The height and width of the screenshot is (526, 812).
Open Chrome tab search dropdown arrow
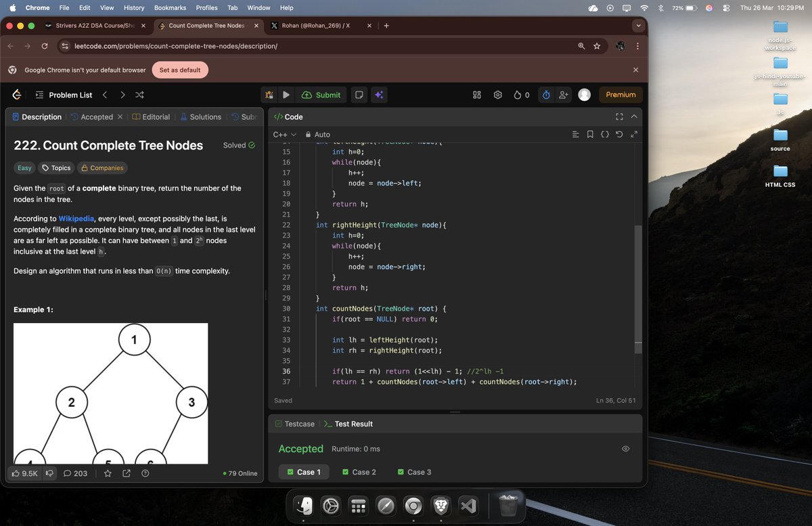pos(638,26)
